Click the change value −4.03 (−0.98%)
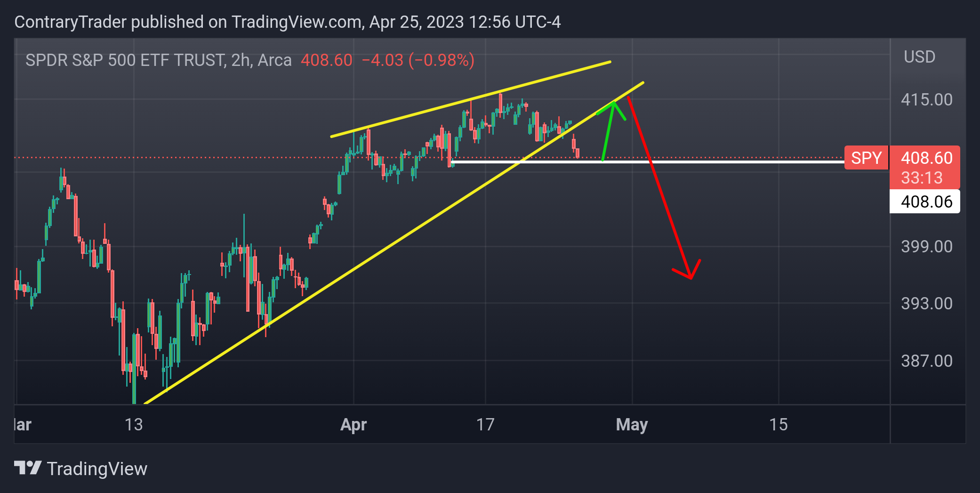This screenshot has height=493, width=980. pyautogui.click(x=418, y=60)
